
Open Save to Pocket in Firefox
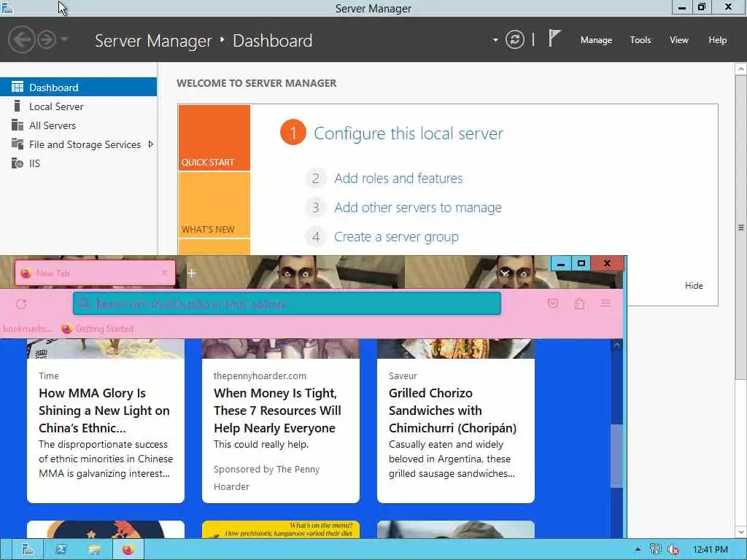pyautogui.click(x=553, y=303)
